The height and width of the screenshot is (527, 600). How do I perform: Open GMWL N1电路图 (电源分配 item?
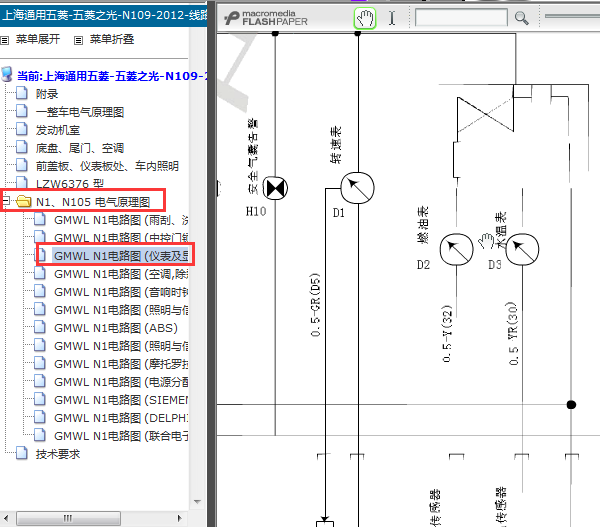click(121, 382)
